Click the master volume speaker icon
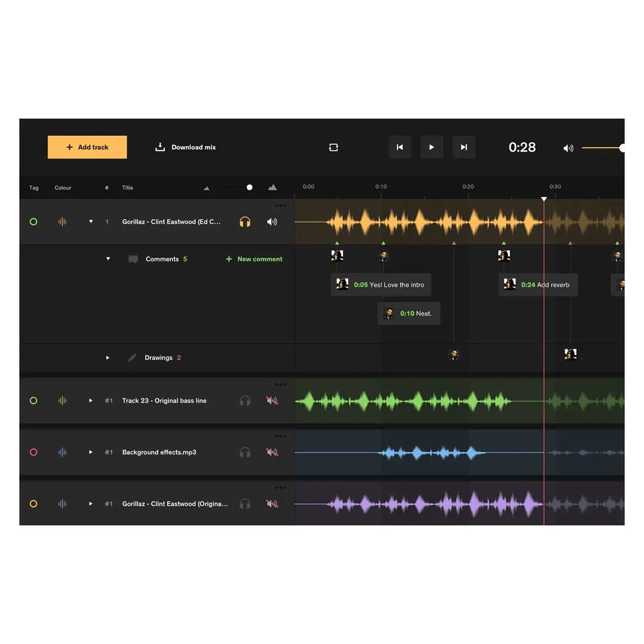The height and width of the screenshot is (644, 644). 568,148
